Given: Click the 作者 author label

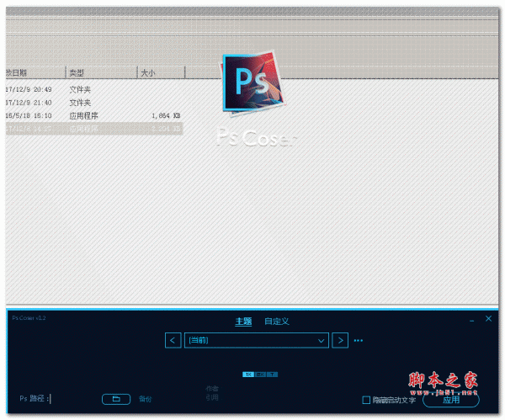Looking at the screenshot, I should click(x=212, y=389).
